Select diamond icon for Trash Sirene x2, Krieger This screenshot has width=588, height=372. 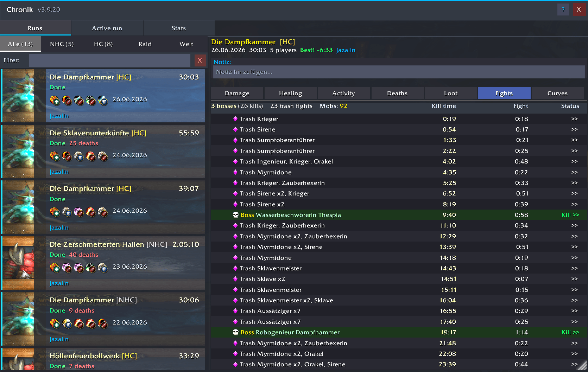[x=235, y=193]
